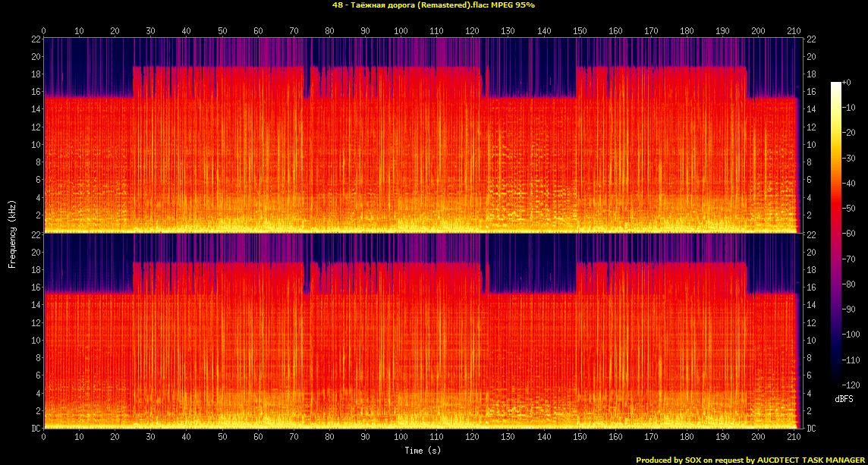Click the dBFS label under the color scale
This screenshot has width=868, height=465.
point(844,398)
